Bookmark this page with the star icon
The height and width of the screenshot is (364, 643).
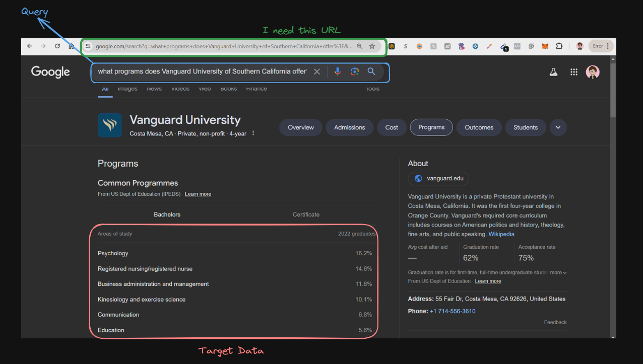click(372, 46)
